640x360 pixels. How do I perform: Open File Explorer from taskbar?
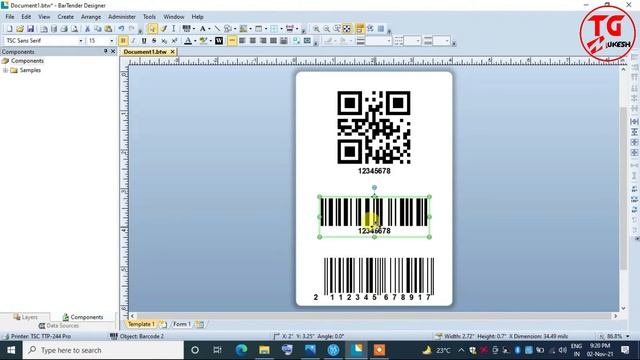pyautogui.click(x=264, y=350)
